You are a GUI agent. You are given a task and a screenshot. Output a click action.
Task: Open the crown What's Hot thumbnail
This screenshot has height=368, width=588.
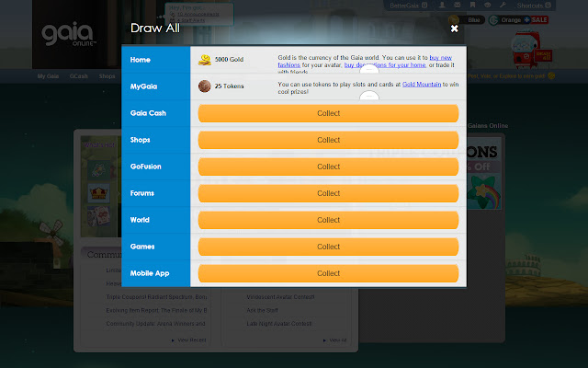pos(98,193)
